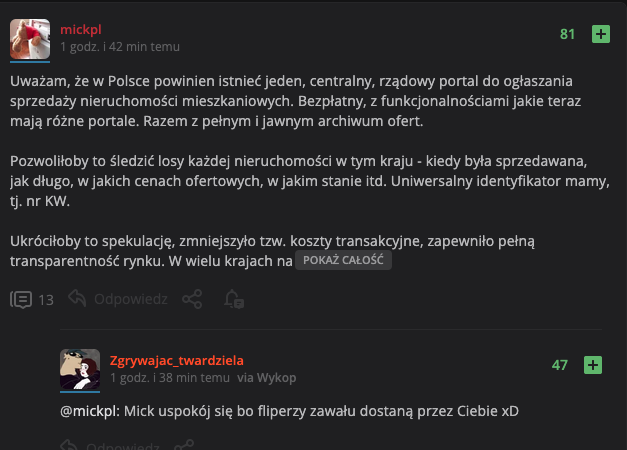The width and height of the screenshot is (627, 450).
Task: Expand post with POKAŻ CAŁOŚĆ
Action: coord(344,260)
